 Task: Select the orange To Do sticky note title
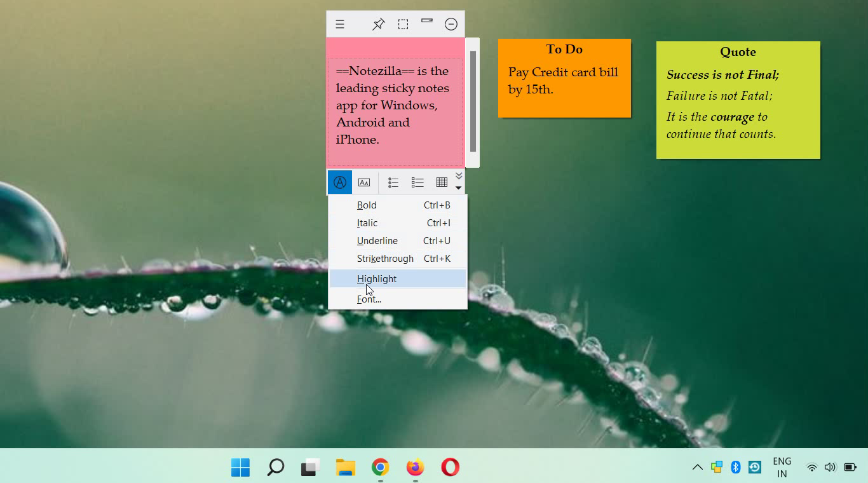(x=564, y=50)
